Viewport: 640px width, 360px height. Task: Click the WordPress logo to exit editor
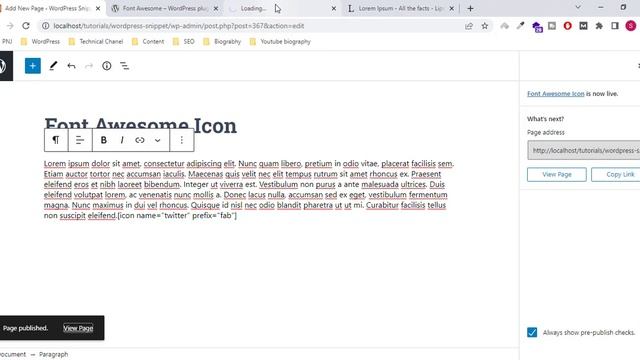(x=5, y=66)
